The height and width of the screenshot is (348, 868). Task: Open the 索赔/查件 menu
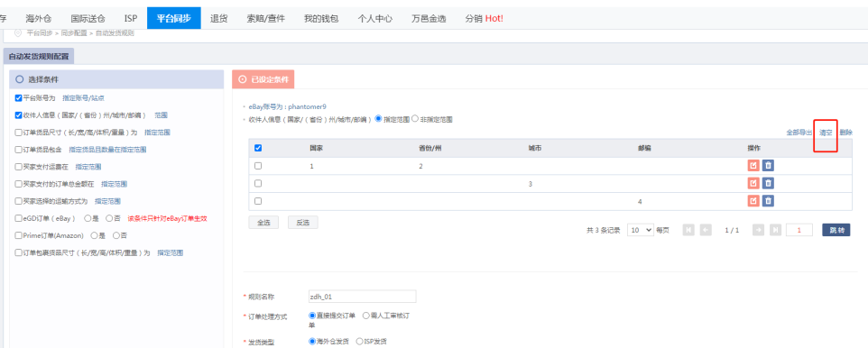tap(265, 18)
